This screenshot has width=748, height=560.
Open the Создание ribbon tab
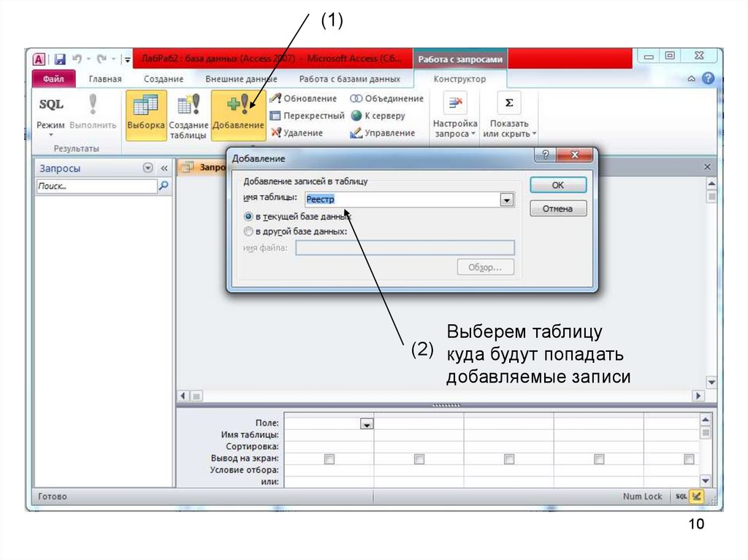(x=164, y=79)
